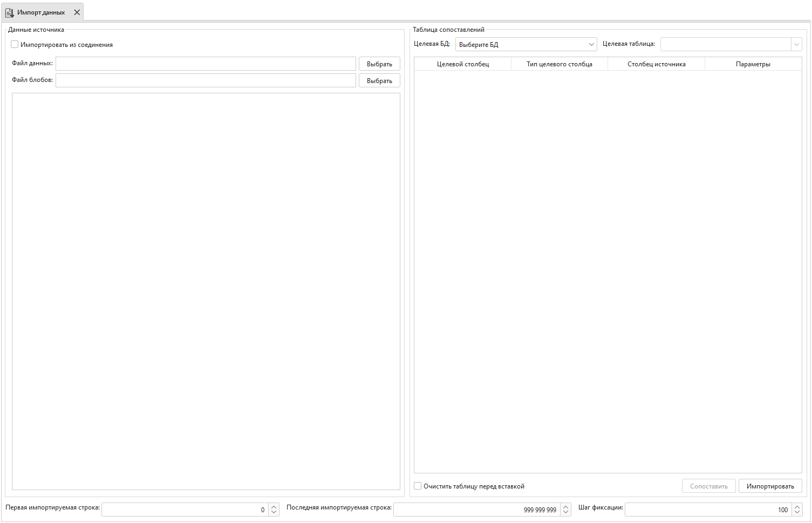Focus the Файл блобов text field
Image resolution: width=812 pixels, height=523 pixels.
(x=206, y=80)
